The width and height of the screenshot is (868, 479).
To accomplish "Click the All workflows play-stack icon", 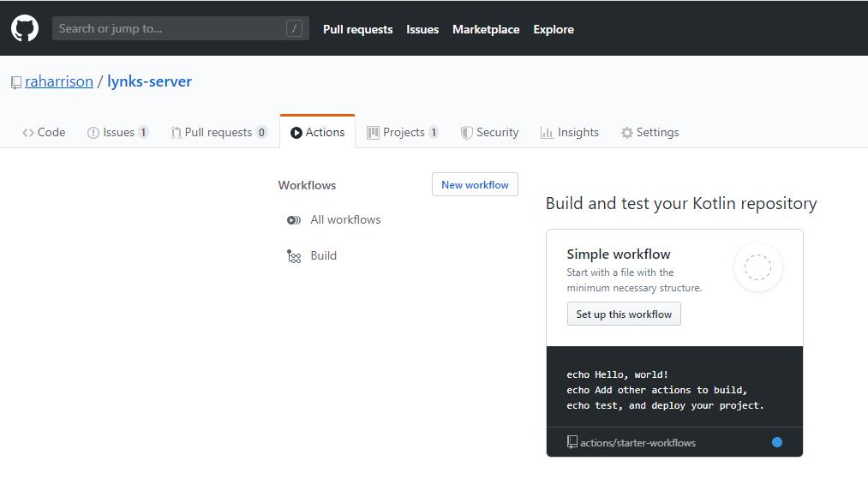I will pyautogui.click(x=294, y=220).
